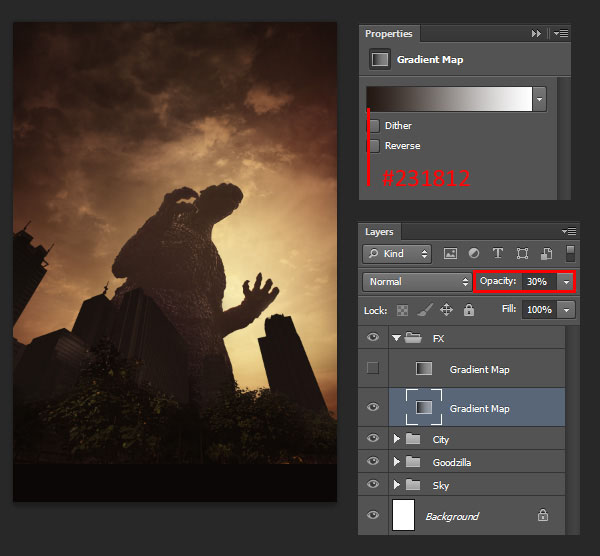Filter layers by pixel layer icon
600x556 pixels.
[450, 253]
